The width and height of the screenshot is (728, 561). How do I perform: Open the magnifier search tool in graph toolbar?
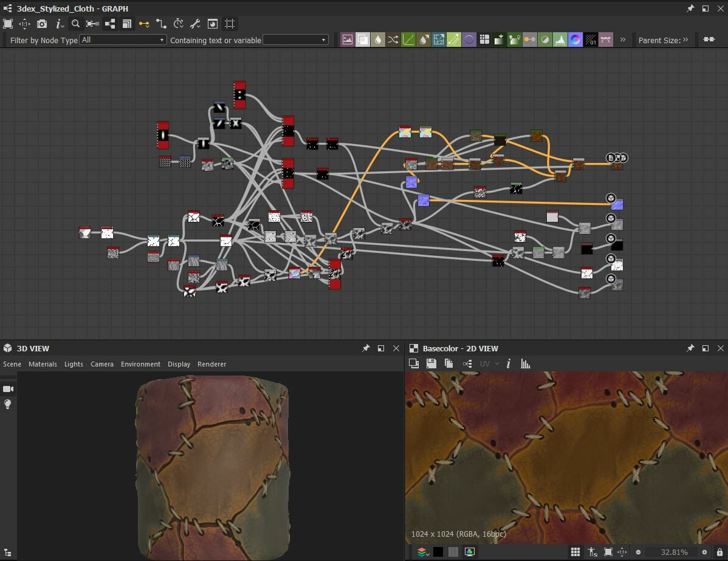(x=75, y=24)
